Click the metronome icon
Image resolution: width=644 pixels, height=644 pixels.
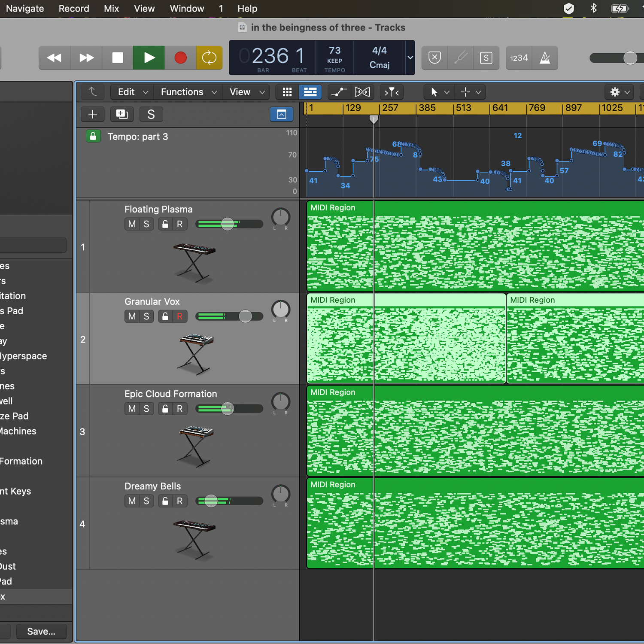point(545,58)
